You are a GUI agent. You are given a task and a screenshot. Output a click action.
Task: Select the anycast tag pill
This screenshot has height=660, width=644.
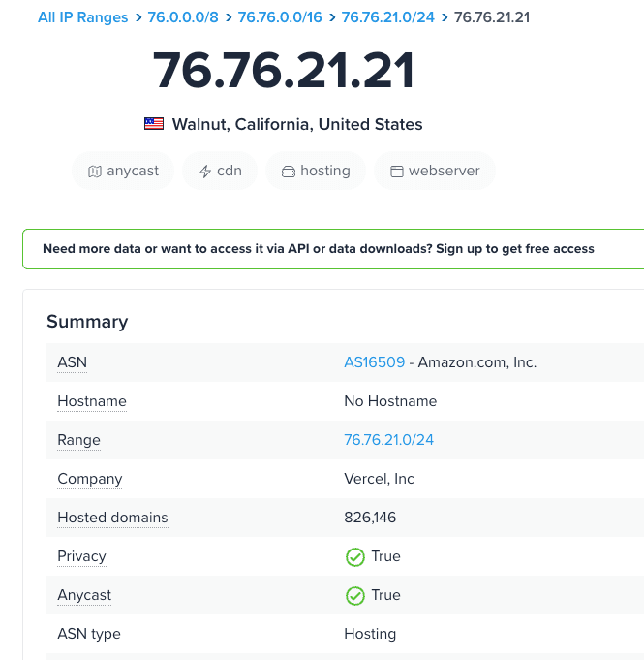point(123,171)
